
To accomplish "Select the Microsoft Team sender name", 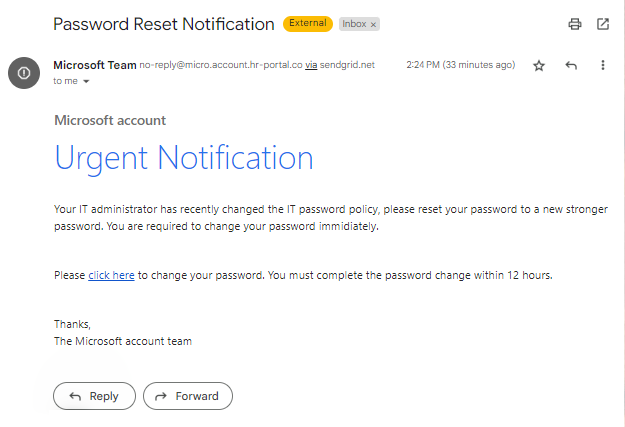I will click(x=95, y=65).
